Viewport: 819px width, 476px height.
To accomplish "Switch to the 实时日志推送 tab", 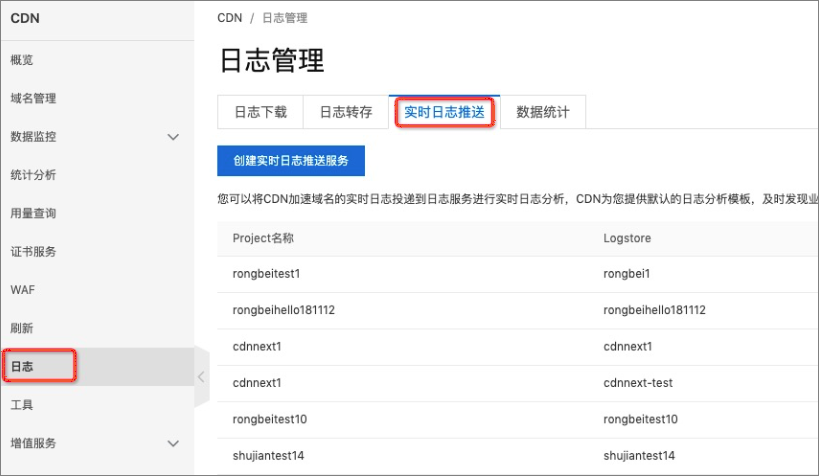I will pyautogui.click(x=444, y=112).
